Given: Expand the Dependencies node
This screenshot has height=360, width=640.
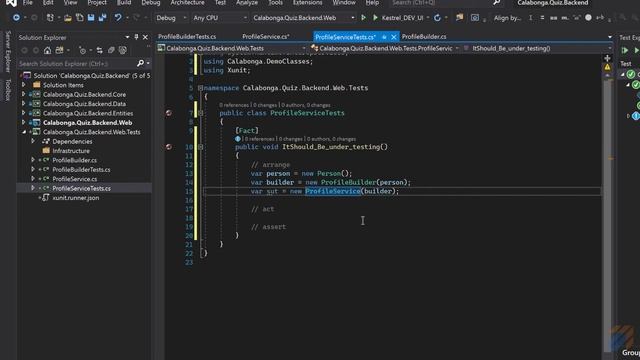Looking at the screenshot, I should tap(33, 141).
